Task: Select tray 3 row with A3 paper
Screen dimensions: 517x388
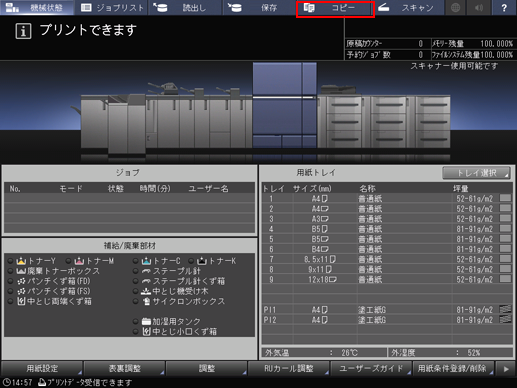Action: coord(387,219)
